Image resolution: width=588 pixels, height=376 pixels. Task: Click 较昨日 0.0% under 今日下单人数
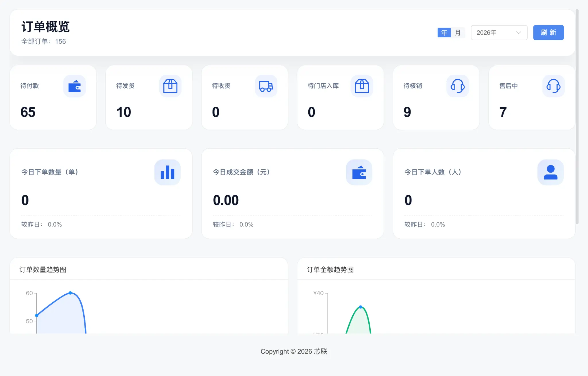click(425, 225)
